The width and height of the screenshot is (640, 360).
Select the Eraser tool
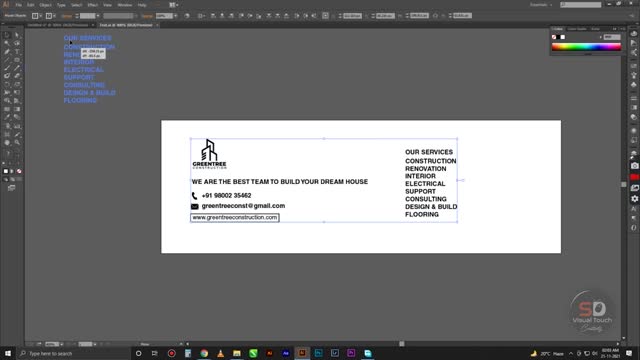click(x=17, y=76)
